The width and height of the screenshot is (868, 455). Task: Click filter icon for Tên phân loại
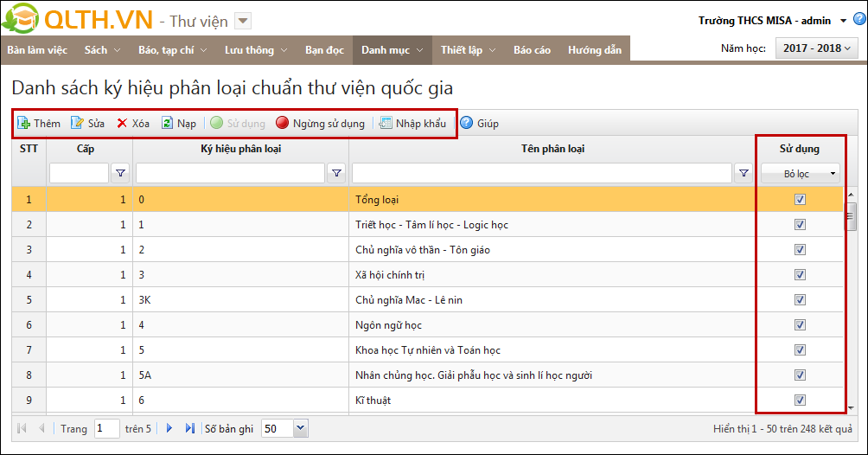point(744,173)
